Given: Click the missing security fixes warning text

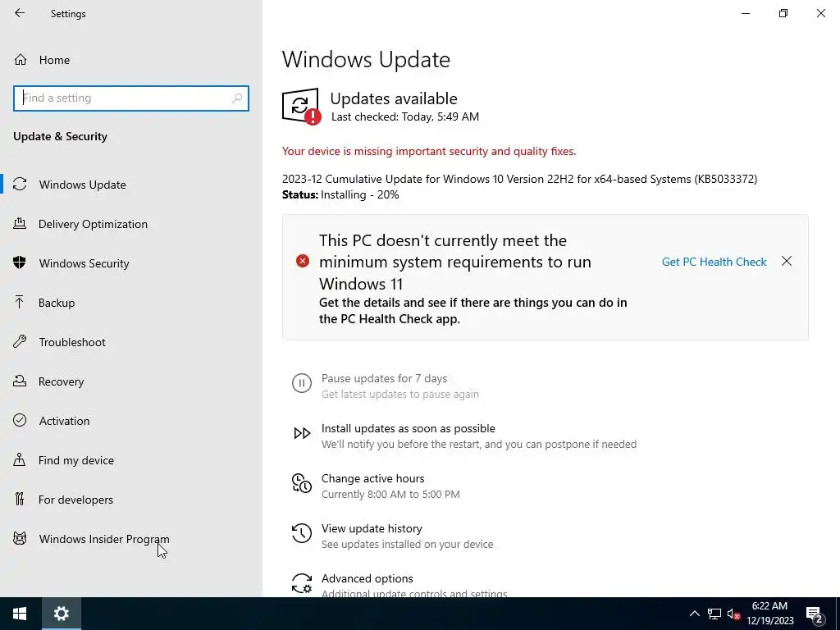Looking at the screenshot, I should click(x=429, y=151).
